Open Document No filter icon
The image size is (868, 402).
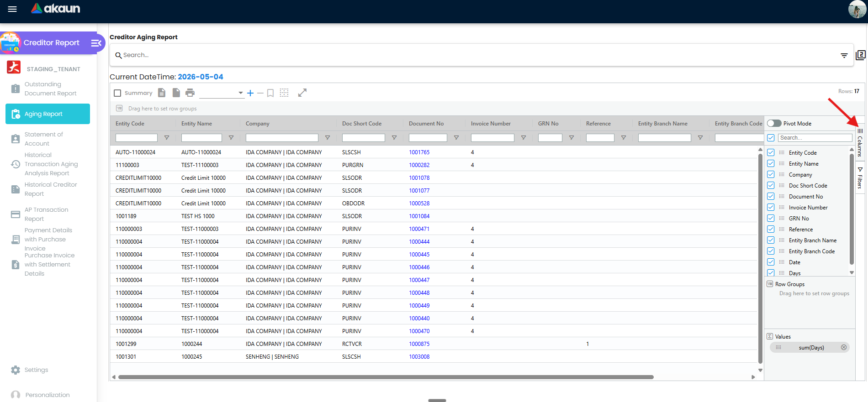(456, 138)
